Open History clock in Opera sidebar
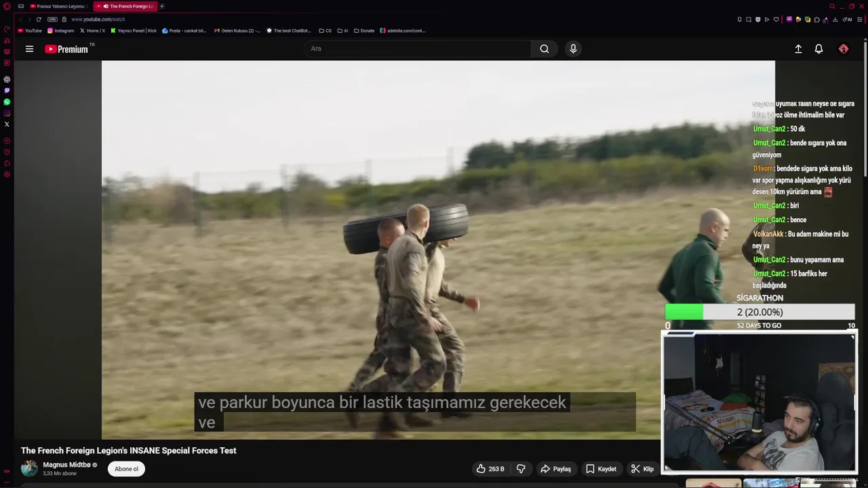Image resolution: width=868 pixels, height=488 pixels. pyautogui.click(x=7, y=152)
